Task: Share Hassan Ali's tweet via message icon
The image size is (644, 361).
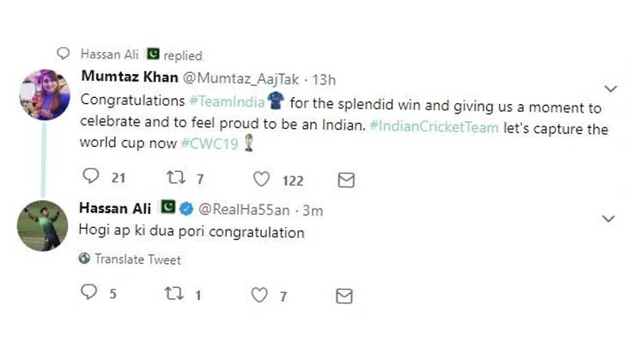Action: (344, 295)
